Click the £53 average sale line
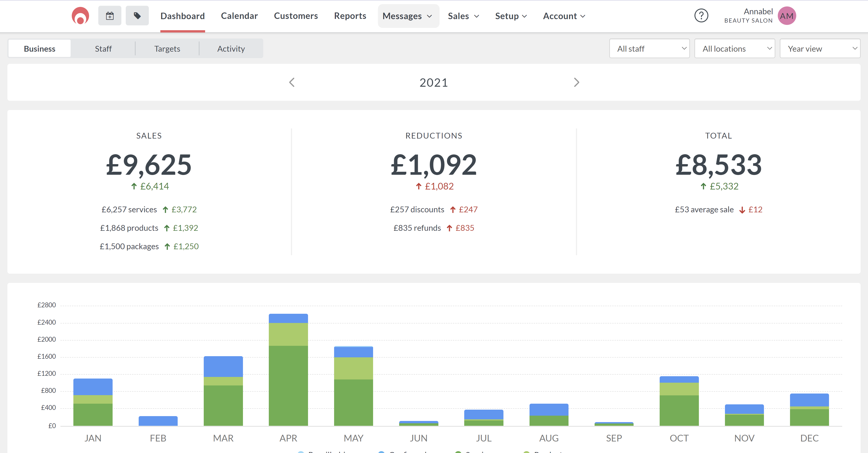Viewport: 868px width, 453px height. (x=718, y=209)
